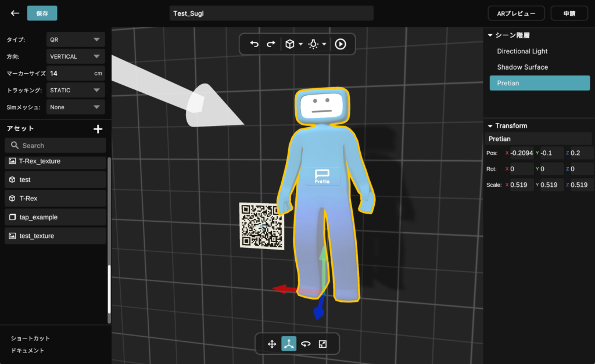595x364 pixels.
Task: Collapse the Transform section
Action: point(490,126)
